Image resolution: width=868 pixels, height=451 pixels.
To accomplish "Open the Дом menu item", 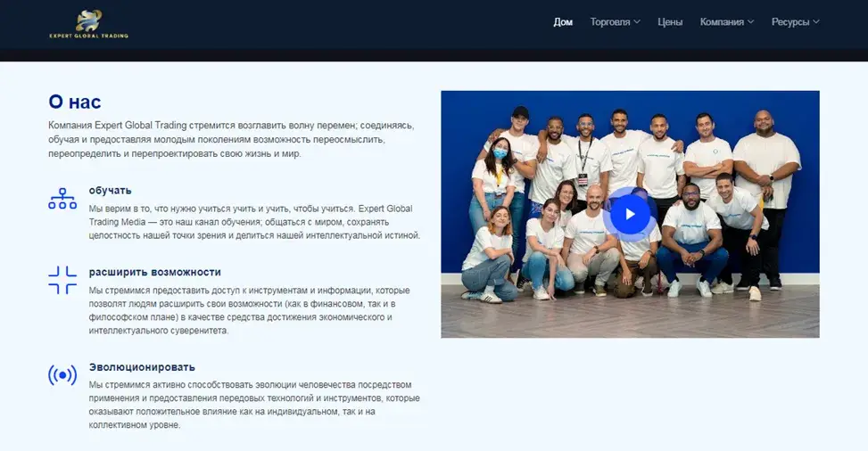I will click(563, 22).
